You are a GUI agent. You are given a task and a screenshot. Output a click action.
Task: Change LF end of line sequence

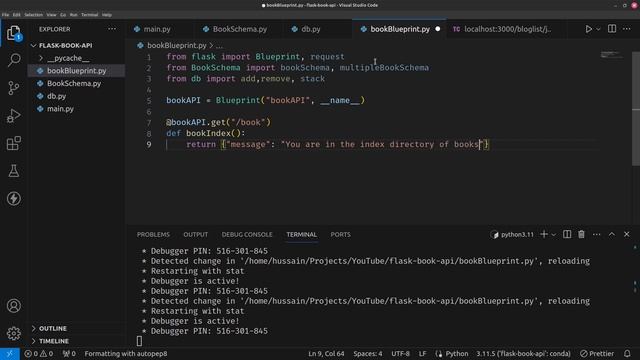(x=422, y=353)
